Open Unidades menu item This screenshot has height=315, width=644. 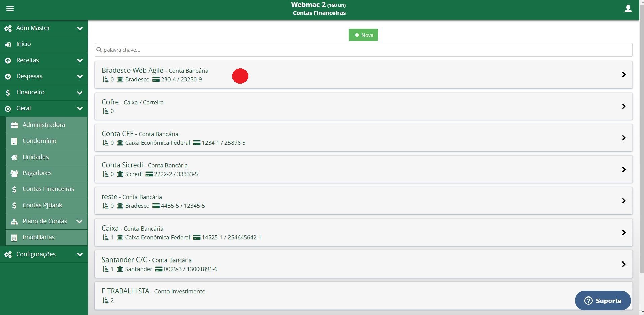pyautogui.click(x=47, y=157)
